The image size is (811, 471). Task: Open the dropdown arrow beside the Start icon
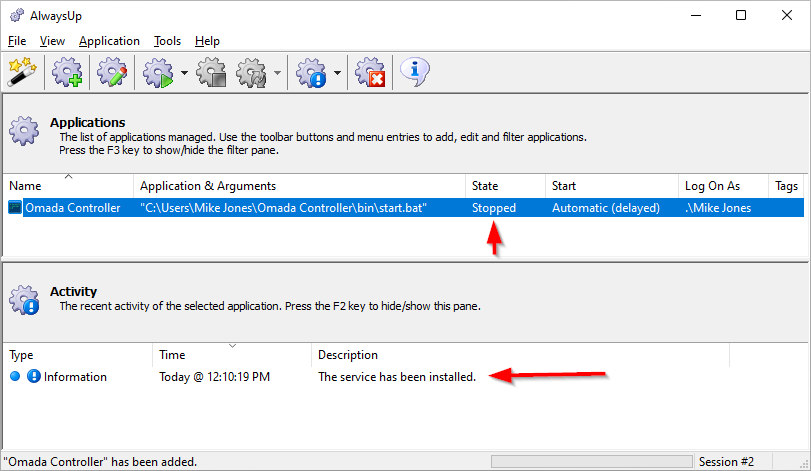[184, 72]
